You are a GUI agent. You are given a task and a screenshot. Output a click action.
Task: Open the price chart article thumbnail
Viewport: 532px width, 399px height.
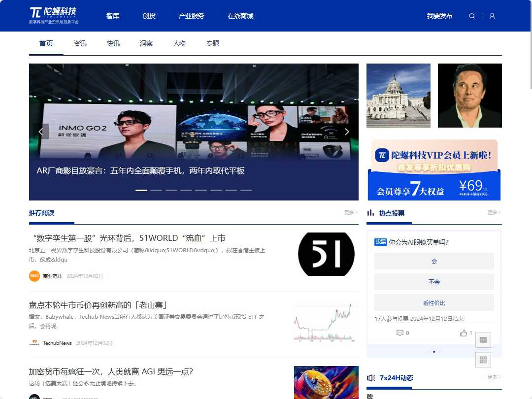coord(327,322)
